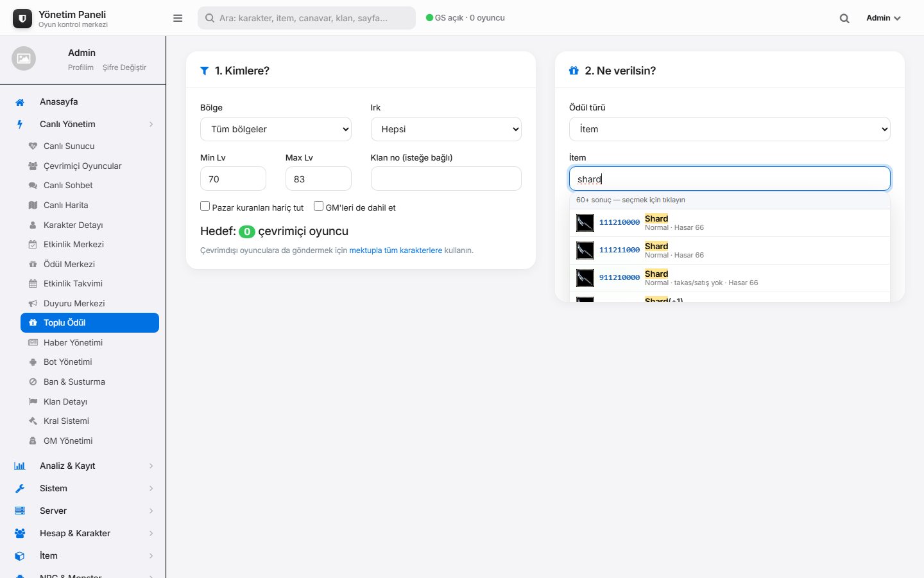
Task: Click the Anasayfa home icon
Action: (20, 102)
